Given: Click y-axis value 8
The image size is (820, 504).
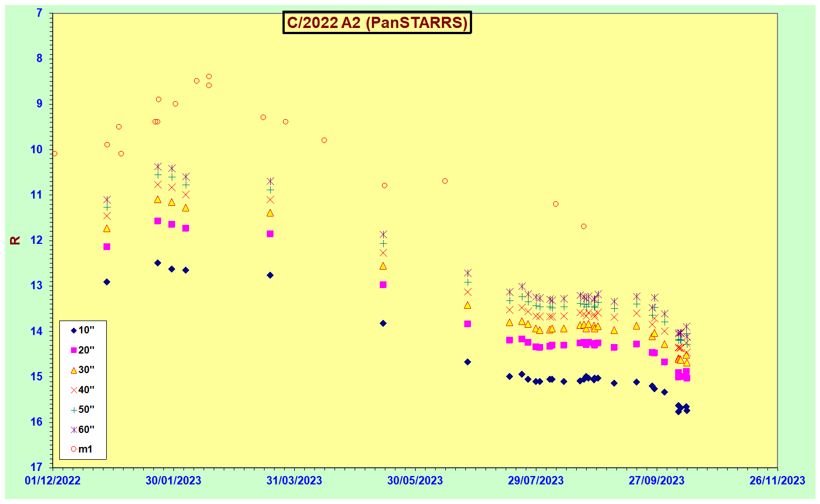Looking at the screenshot, I should [39, 58].
